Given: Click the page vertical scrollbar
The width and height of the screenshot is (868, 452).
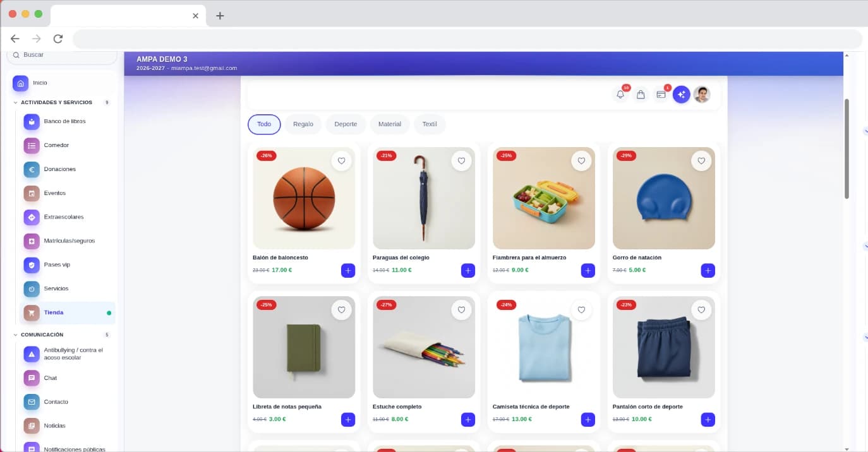Looking at the screenshot, I should point(847,149).
